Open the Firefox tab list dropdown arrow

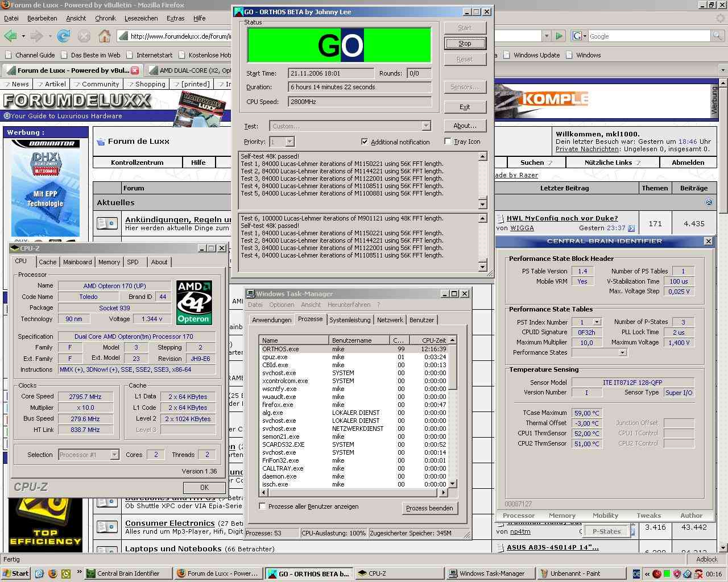pos(722,70)
